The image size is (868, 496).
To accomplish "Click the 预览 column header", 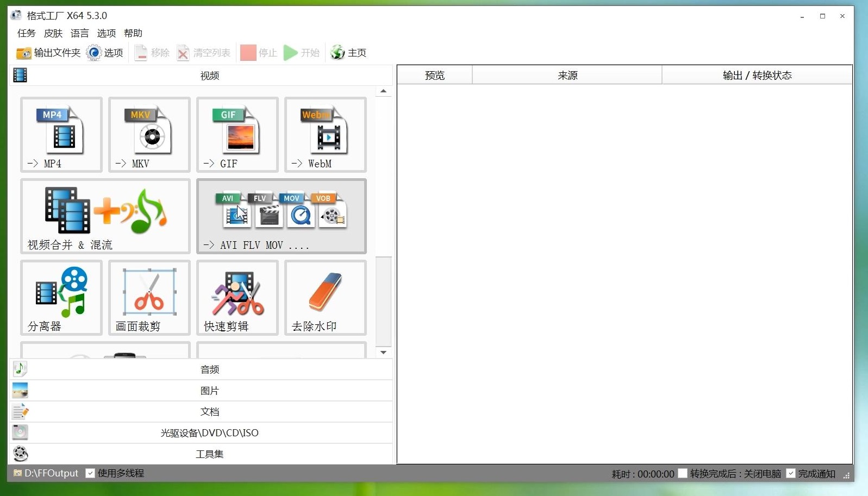I will pos(435,75).
